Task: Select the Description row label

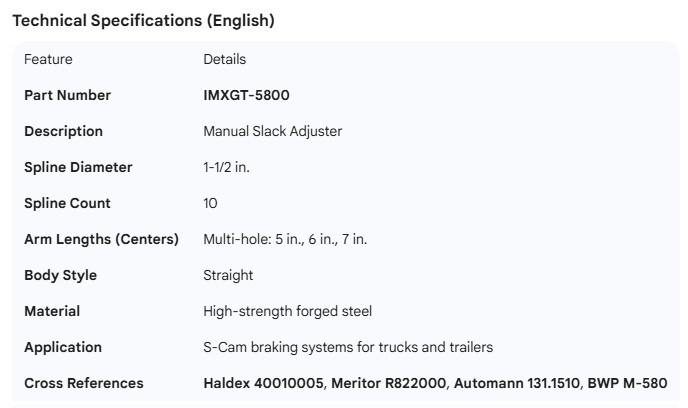Action: (63, 131)
